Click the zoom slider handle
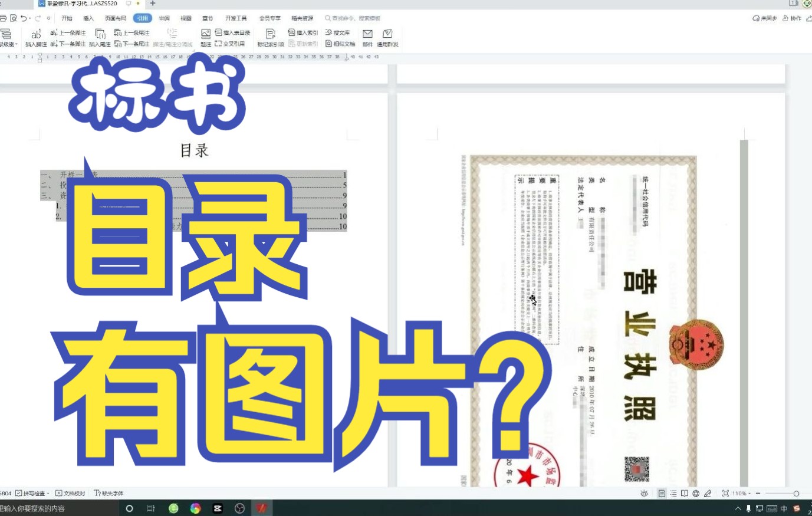The width and height of the screenshot is (812, 516). click(796, 493)
